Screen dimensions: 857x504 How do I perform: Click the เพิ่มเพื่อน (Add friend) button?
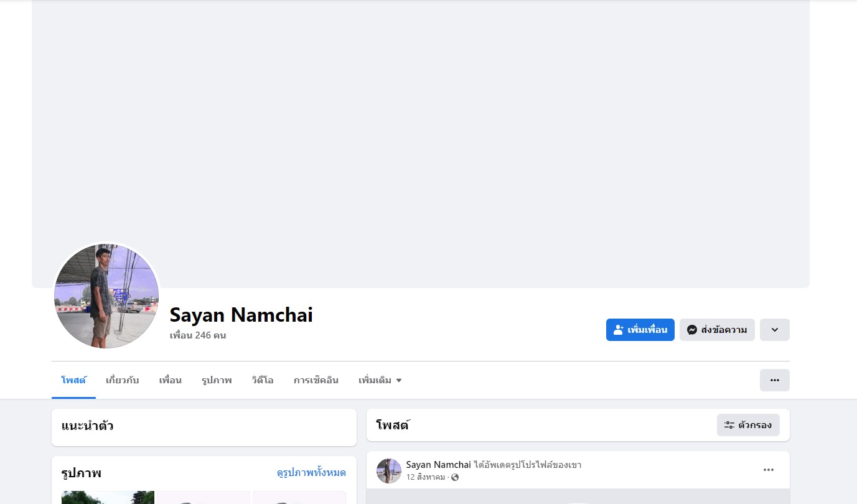click(x=640, y=330)
